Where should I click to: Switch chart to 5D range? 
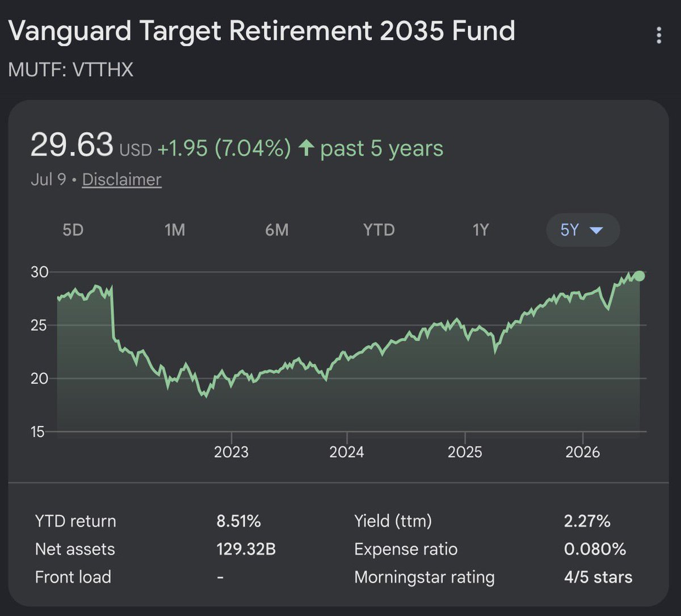(x=73, y=230)
